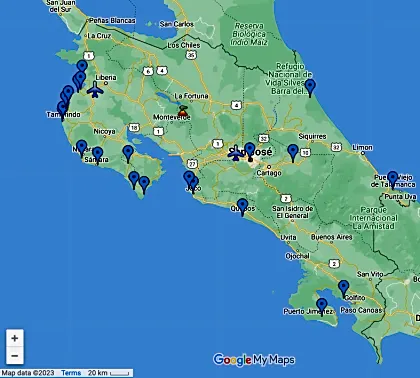Image resolution: width=420 pixels, height=378 pixels.
Task: Click the Liberia city label
Action: 106,78
